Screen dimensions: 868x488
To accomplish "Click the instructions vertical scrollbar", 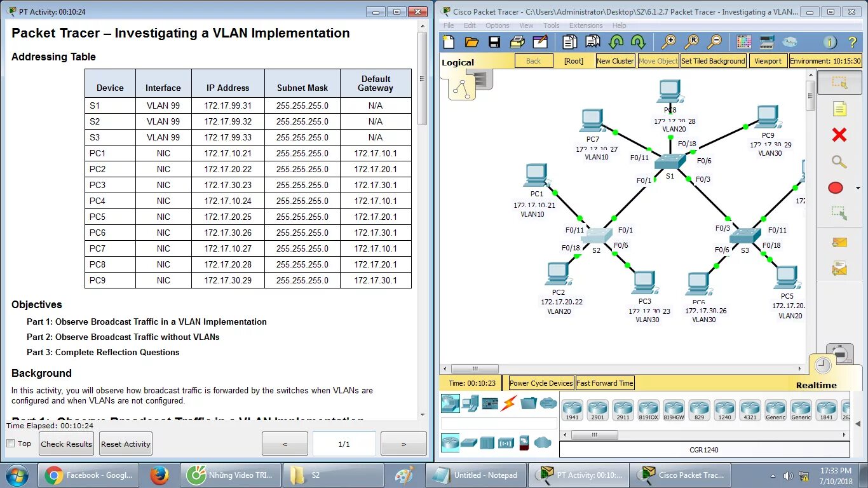I will tap(423, 220).
